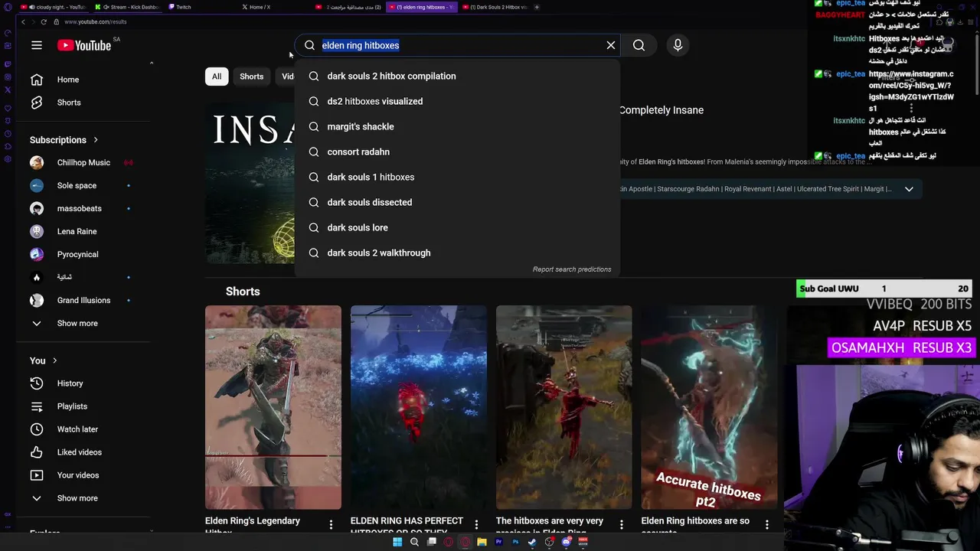Go back with browser back arrow
This screenshot has height=551, width=980.
pos(23,21)
